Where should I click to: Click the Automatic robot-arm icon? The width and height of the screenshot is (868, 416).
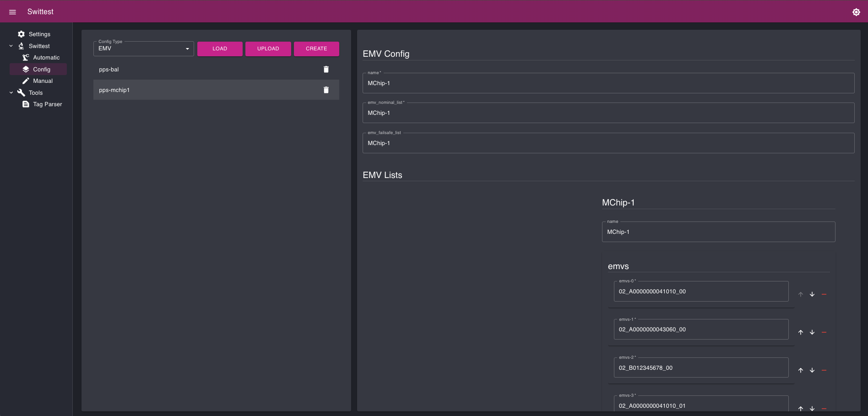(x=26, y=58)
